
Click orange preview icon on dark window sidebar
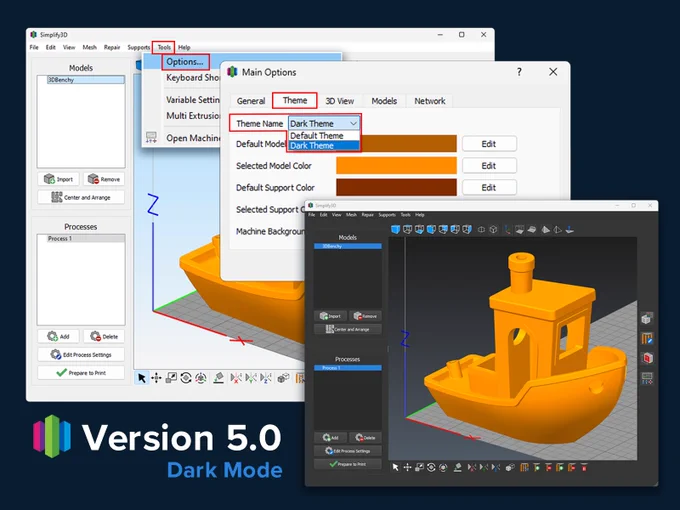647,338
